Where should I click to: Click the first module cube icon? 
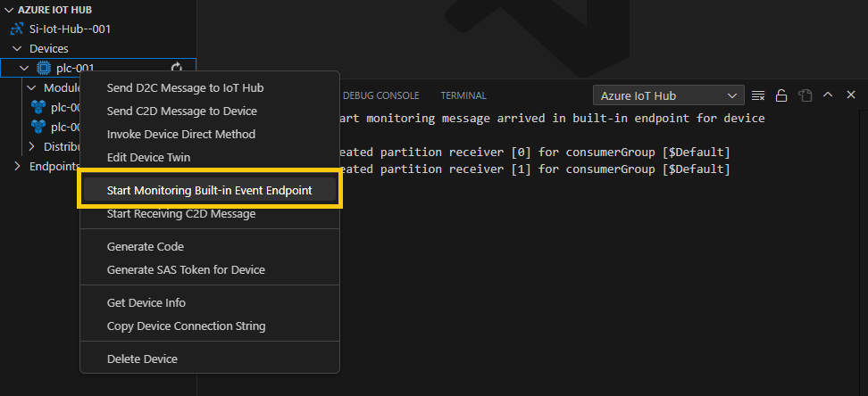click(38, 107)
